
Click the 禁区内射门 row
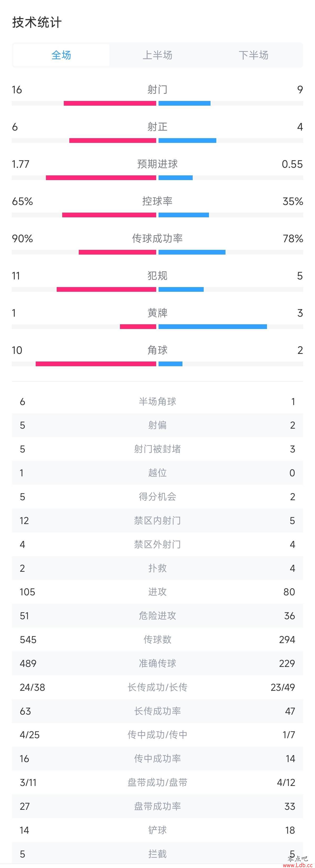pos(157,521)
